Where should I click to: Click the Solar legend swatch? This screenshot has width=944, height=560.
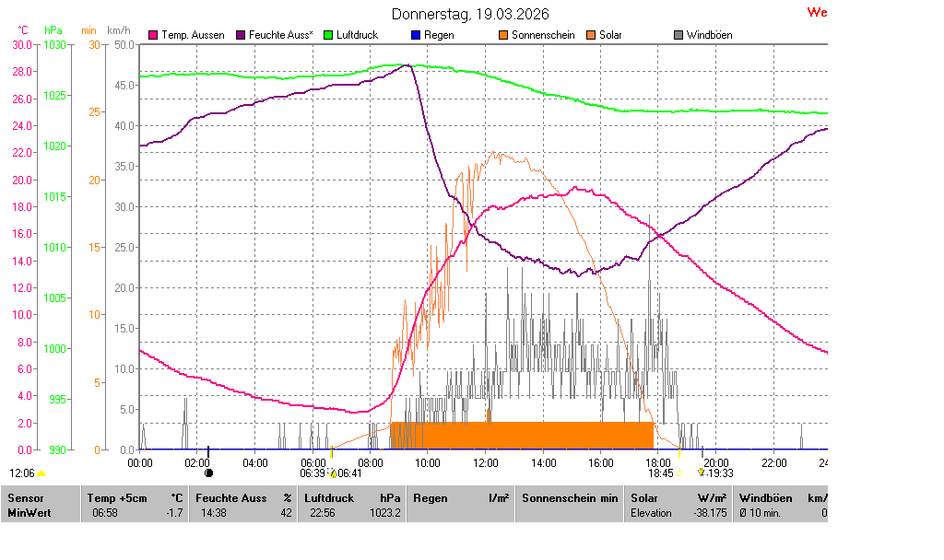click(x=591, y=35)
